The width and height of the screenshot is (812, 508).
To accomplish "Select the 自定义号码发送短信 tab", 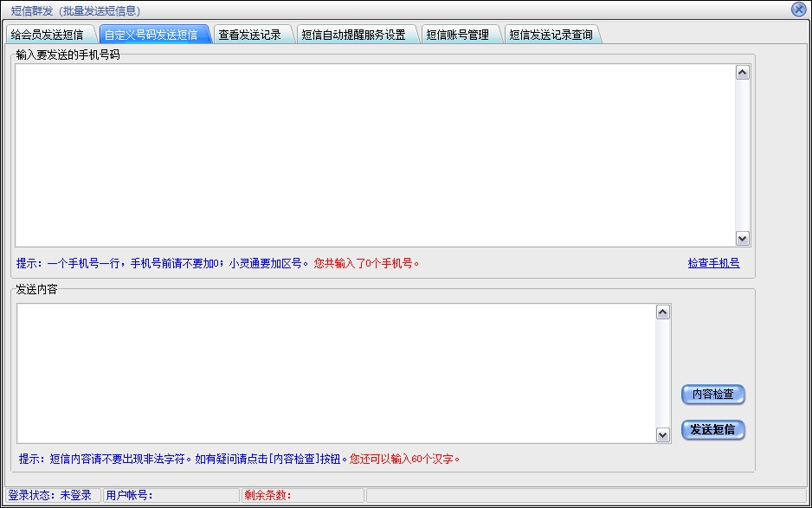I will [x=151, y=35].
